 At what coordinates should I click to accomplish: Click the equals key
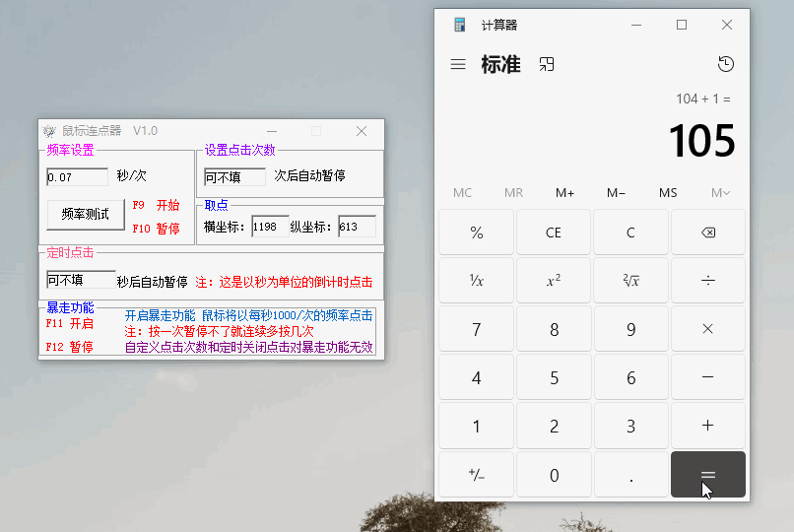coord(708,474)
